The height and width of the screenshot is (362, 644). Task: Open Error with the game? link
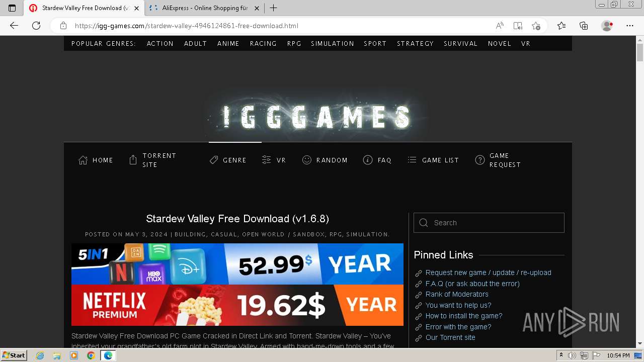(458, 327)
